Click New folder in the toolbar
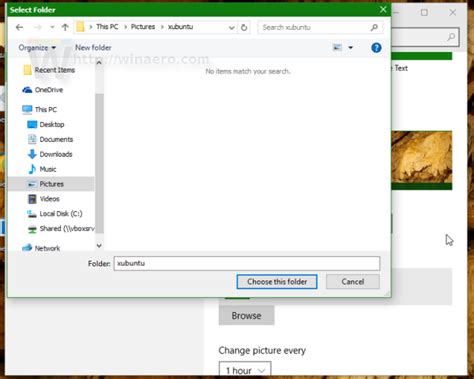Viewport: 474px width, 379px height. pyautogui.click(x=93, y=48)
